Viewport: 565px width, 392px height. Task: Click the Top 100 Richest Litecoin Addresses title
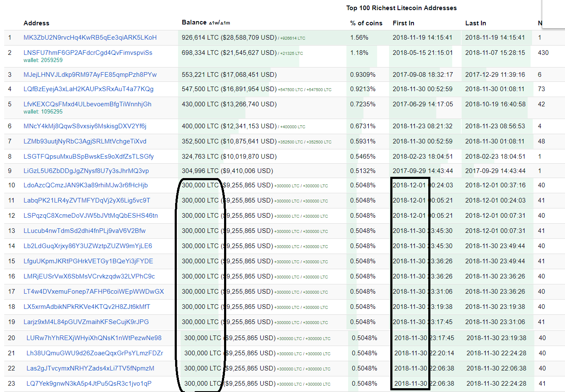coord(401,8)
